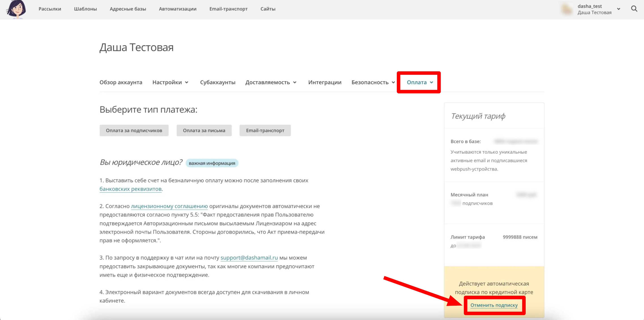This screenshot has width=644, height=320.
Task: Expand the Настройки submenu chevron
Action: click(x=187, y=83)
